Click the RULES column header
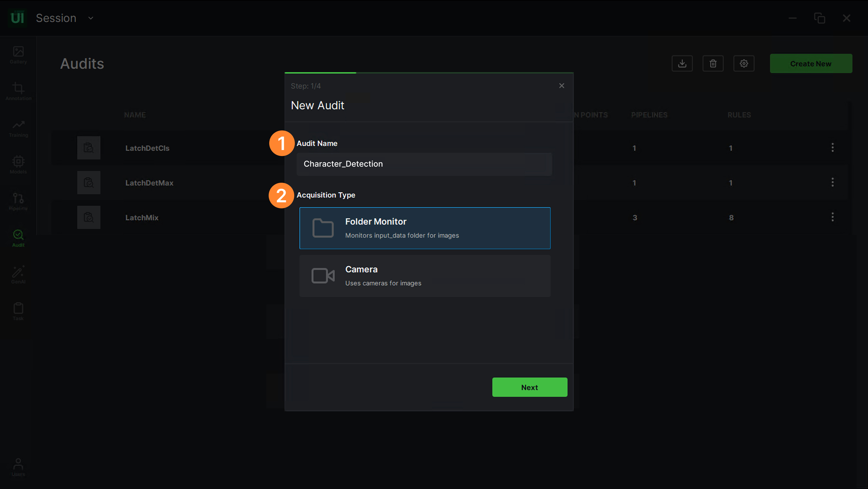 point(739,115)
